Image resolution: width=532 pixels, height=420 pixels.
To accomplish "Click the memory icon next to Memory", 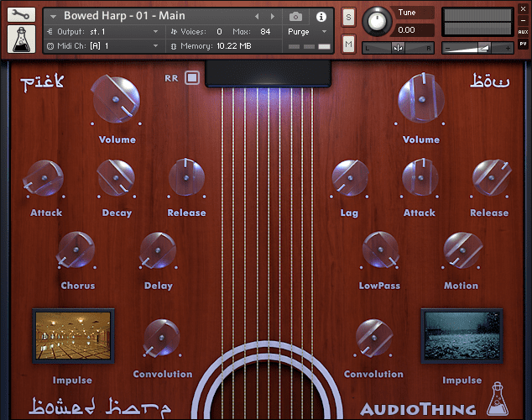I will tap(174, 46).
